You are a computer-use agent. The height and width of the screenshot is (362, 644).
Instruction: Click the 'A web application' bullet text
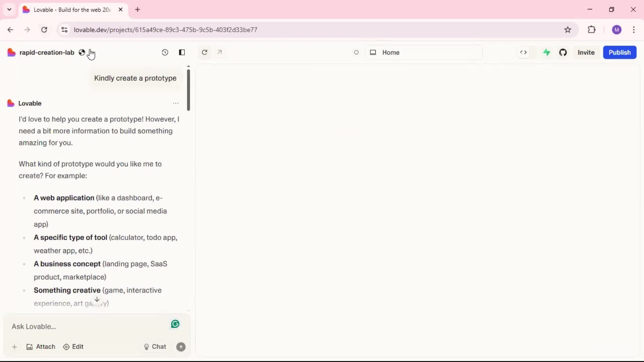pyautogui.click(x=64, y=198)
